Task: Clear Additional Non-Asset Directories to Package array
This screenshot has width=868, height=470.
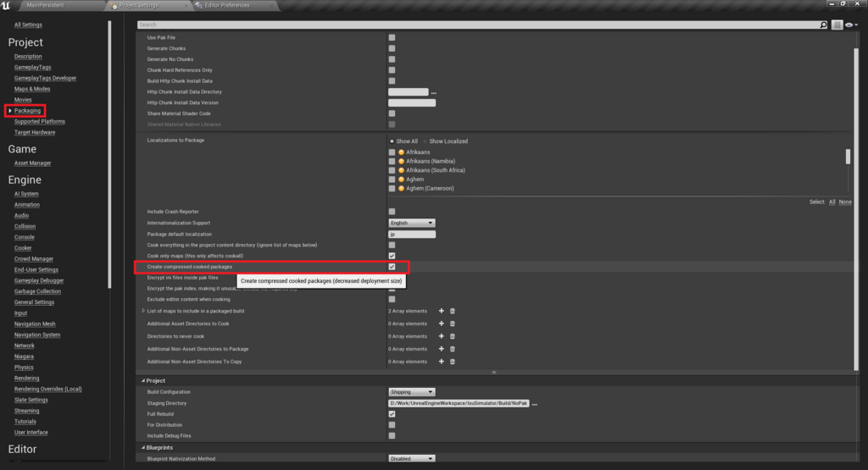Action: [x=453, y=349]
